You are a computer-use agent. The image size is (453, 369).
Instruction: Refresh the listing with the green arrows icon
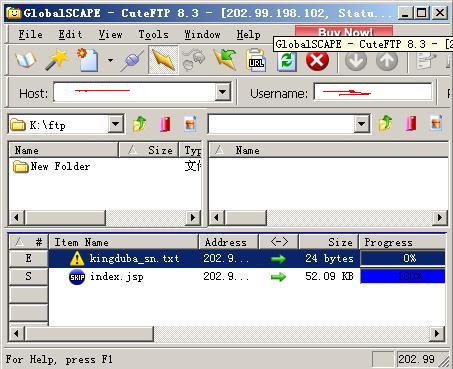[x=287, y=61]
